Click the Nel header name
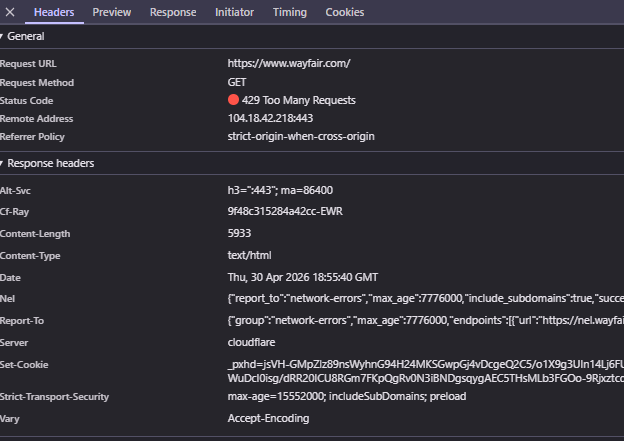Image resolution: width=624 pixels, height=441 pixels. coord(8,299)
